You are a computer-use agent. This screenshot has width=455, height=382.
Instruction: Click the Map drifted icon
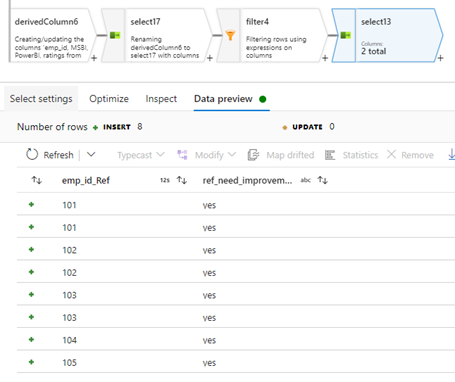click(x=253, y=155)
